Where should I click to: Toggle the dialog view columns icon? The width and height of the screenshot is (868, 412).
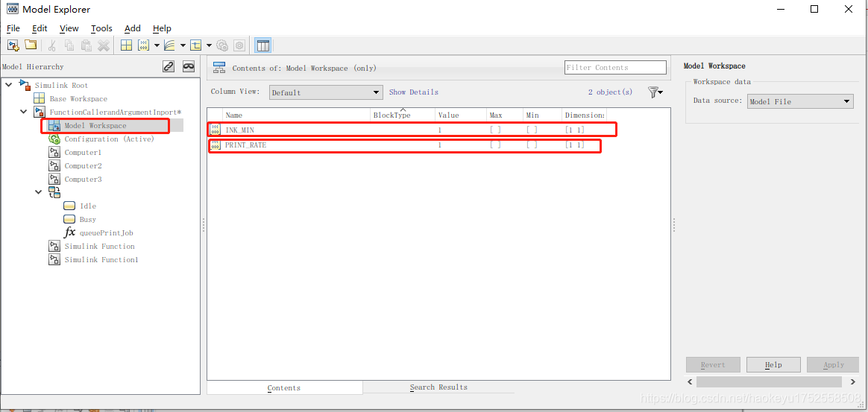click(263, 45)
